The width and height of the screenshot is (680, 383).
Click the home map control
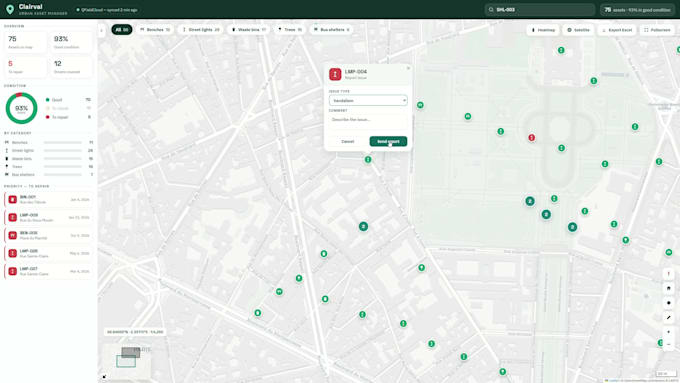pos(668,288)
